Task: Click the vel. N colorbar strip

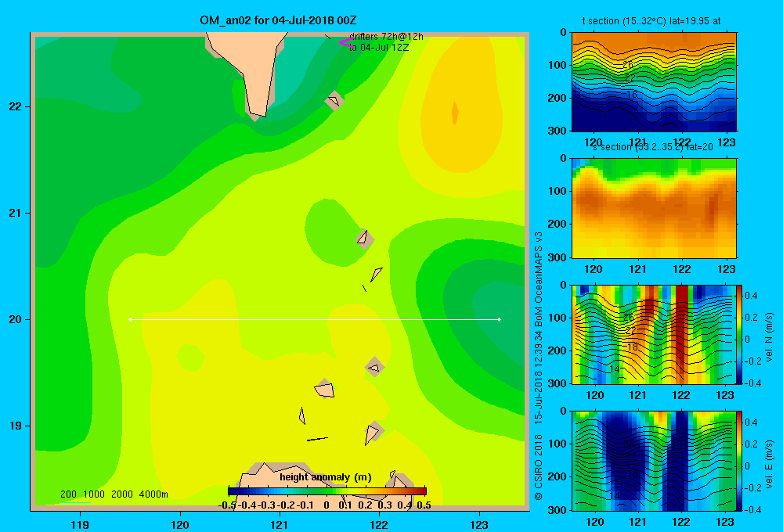Action: tap(739, 334)
